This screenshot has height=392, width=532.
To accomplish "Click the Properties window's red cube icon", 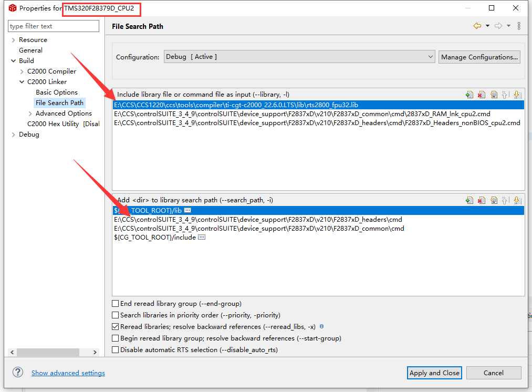I will coord(13,8).
